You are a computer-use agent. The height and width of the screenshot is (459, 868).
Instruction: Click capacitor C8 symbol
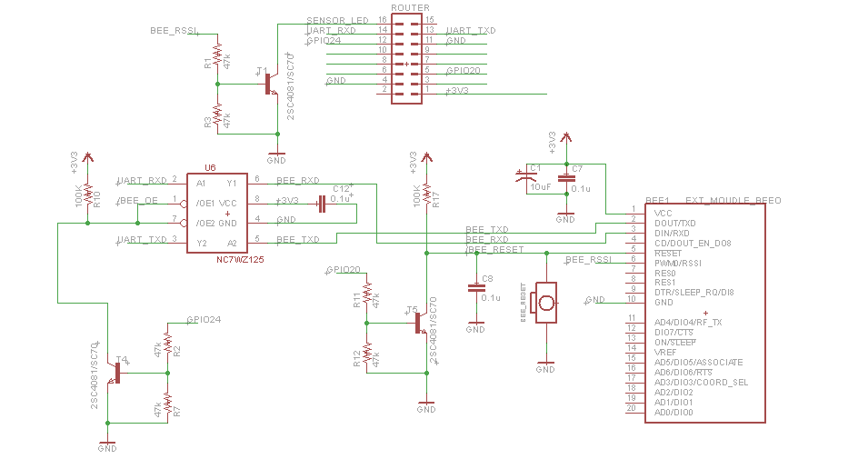point(476,288)
